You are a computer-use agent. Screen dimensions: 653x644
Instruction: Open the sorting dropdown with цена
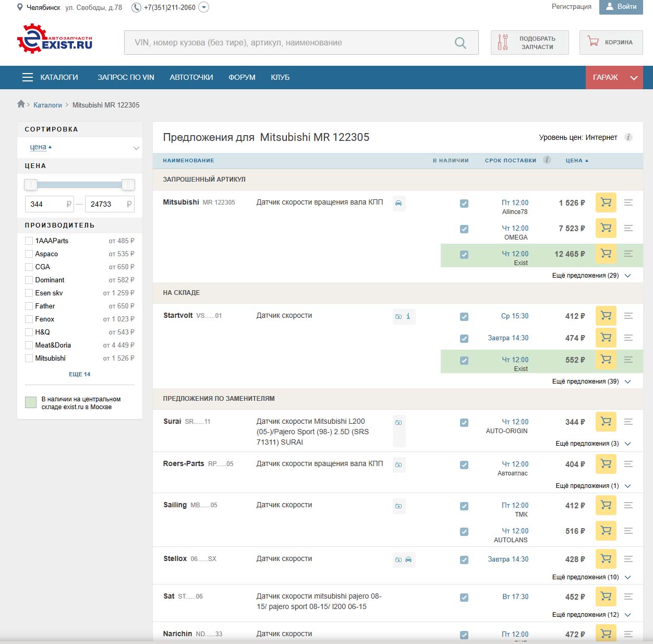coord(80,147)
